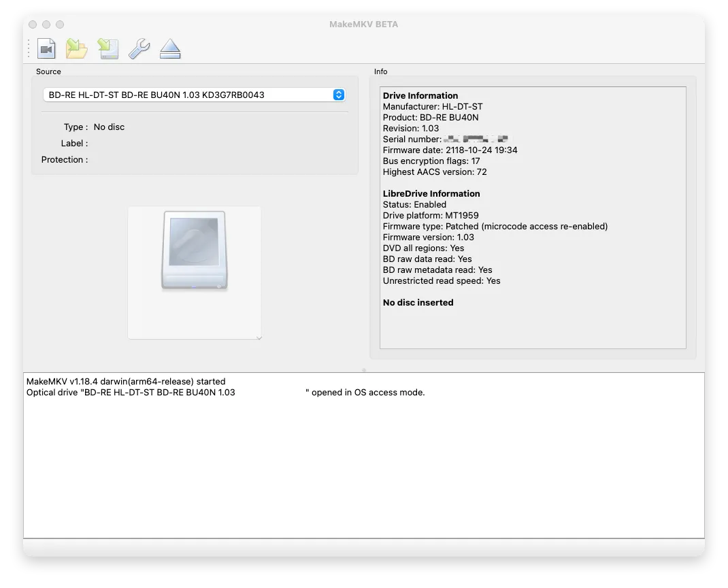Click the large open-disc drive button
The height and width of the screenshot is (588, 728).
coord(195,273)
